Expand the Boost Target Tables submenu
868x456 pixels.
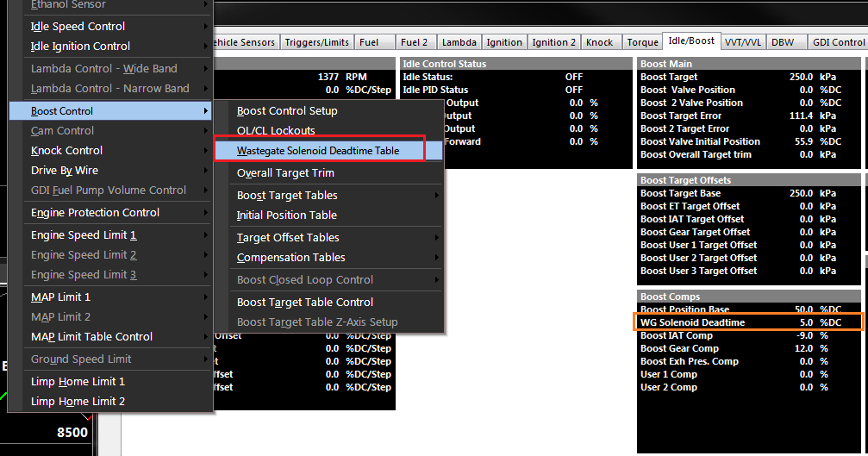[x=287, y=195]
